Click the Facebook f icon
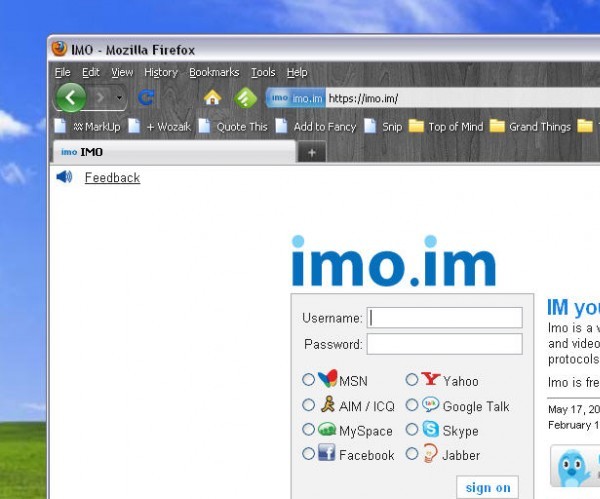 [x=327, y=453]
